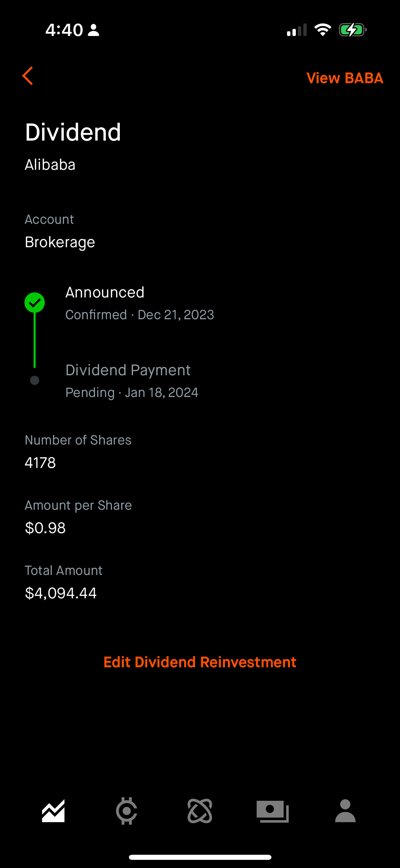Open the investing chart tab

click(53, 811)
